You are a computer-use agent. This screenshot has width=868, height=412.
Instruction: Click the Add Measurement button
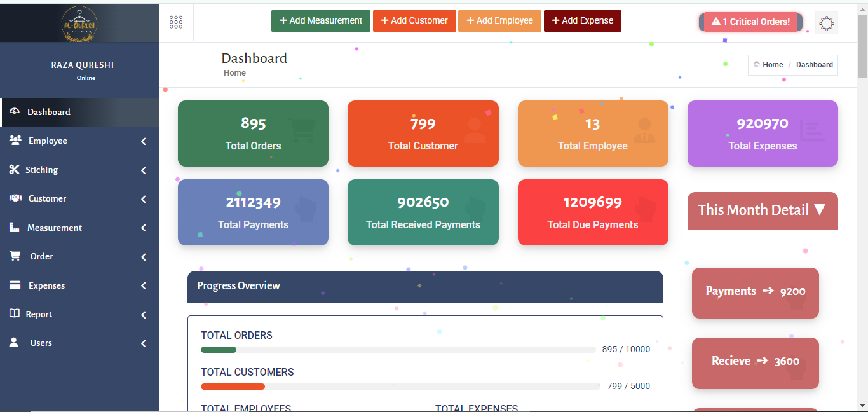click(321, 21)
